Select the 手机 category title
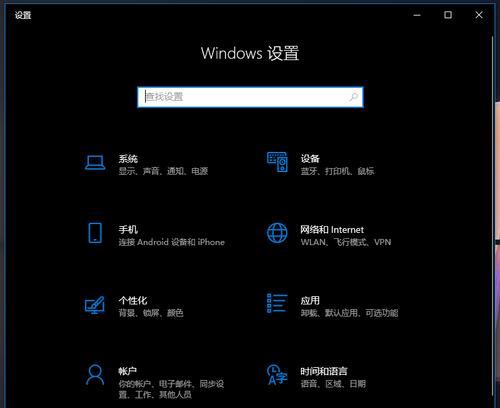The image size is (500, 408). [x=128, y=229]
